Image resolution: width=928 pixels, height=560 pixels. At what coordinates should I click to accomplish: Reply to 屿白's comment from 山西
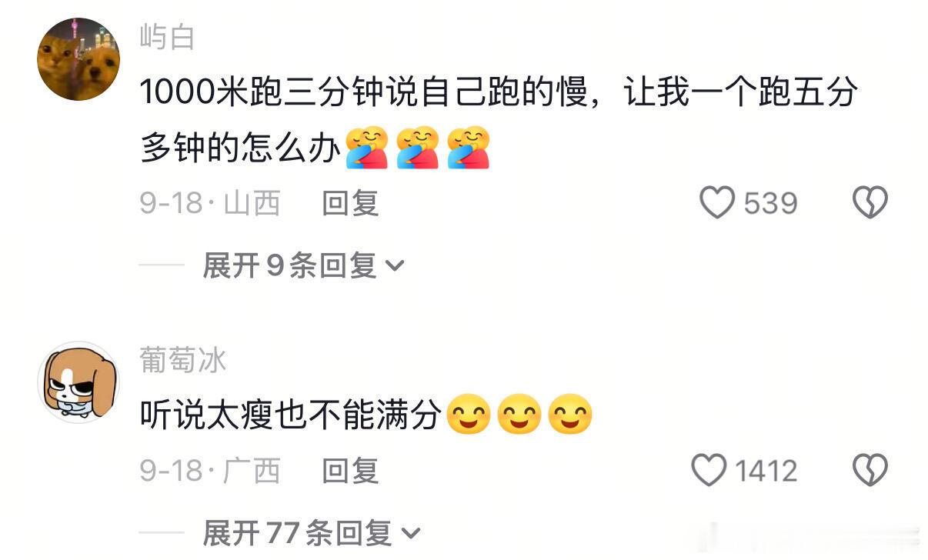(350, 203)
